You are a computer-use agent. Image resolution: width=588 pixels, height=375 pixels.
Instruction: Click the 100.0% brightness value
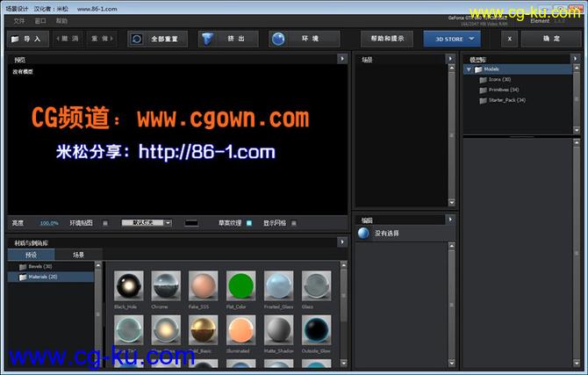tap(49, 223)
